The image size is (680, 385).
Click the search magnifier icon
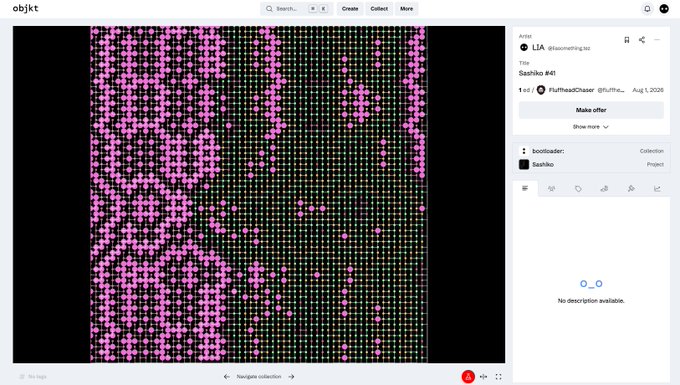pyautogui.click(x=269, y=9)
